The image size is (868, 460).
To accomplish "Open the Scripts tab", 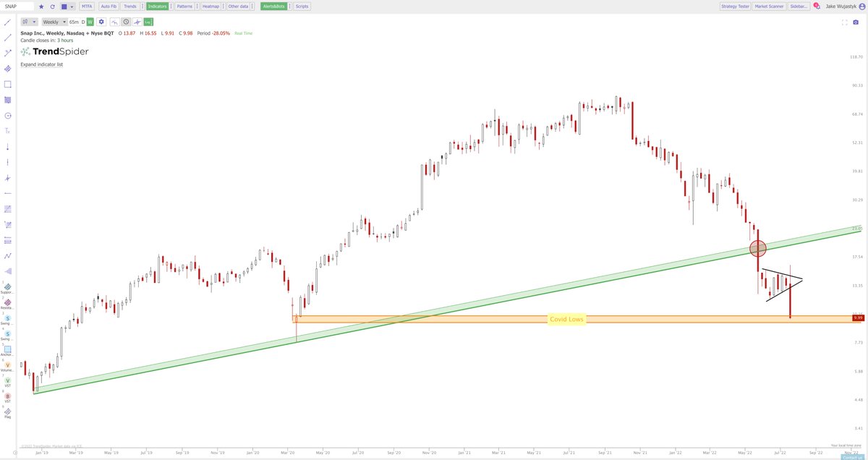I will click(302, 7).
